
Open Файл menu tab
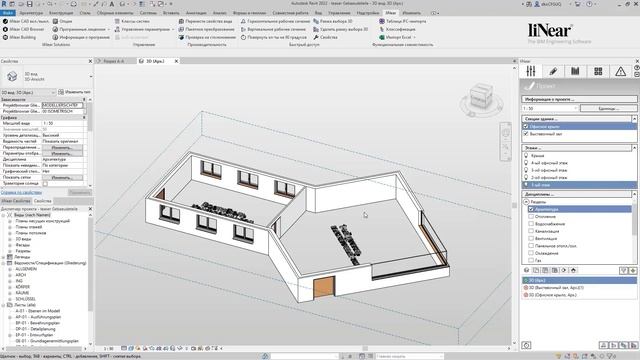(x=8, y=13)
